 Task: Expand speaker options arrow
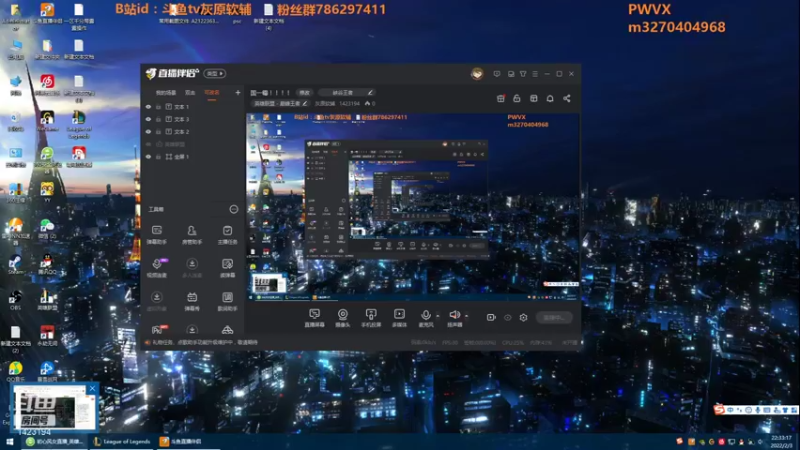click(466, 316)
